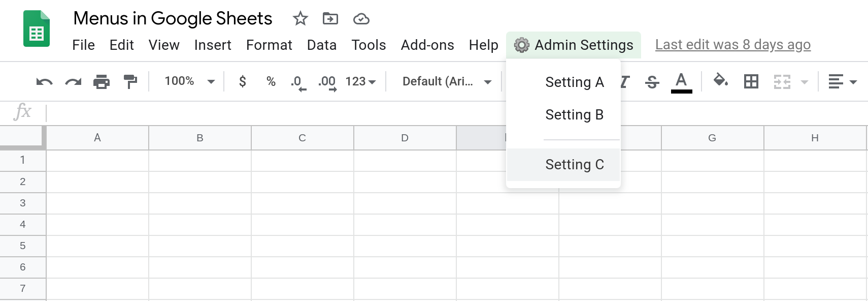Close the Admin Settings custom menu
The width and height of the screenshot is (868, 301).
coord(574,45)
